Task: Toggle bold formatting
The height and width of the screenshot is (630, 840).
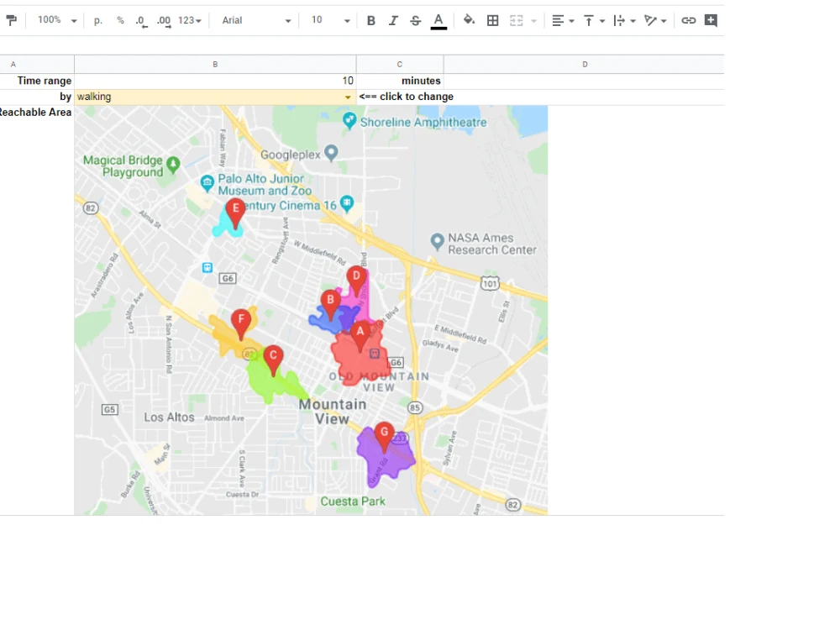Action: pyautogui.click(x=370, y=20)
